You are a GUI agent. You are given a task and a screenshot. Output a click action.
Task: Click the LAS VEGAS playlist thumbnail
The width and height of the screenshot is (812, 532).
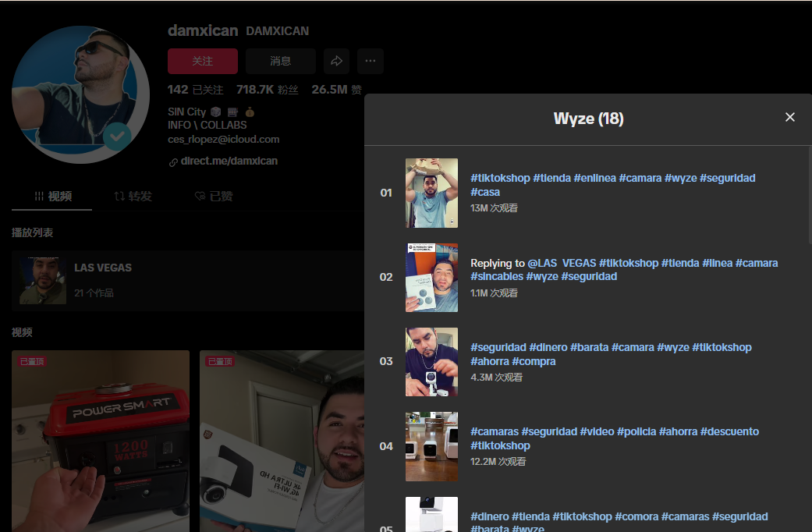(x=42, y=280)
